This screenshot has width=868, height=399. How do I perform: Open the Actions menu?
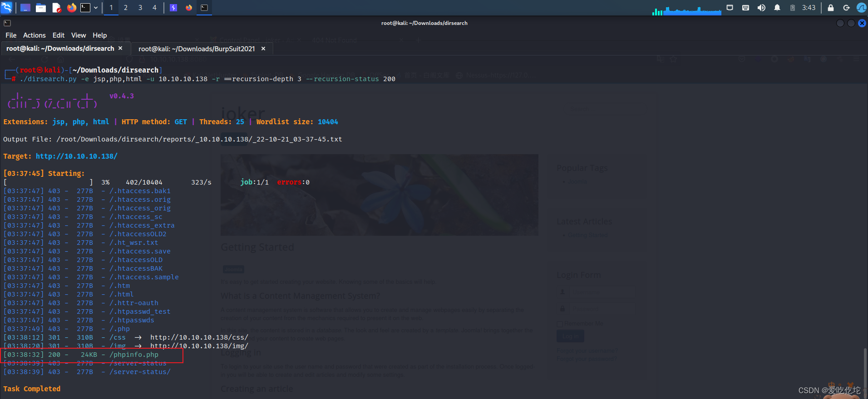(35, 35)
